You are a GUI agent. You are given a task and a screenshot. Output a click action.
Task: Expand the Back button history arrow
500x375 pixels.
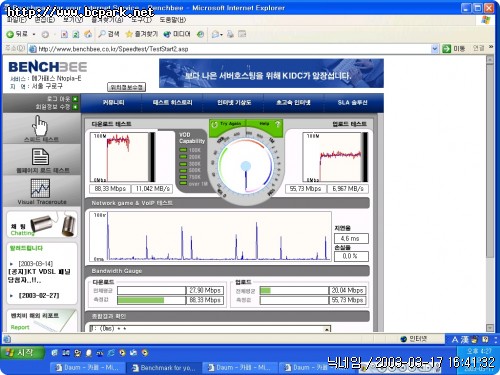[34, 34]
